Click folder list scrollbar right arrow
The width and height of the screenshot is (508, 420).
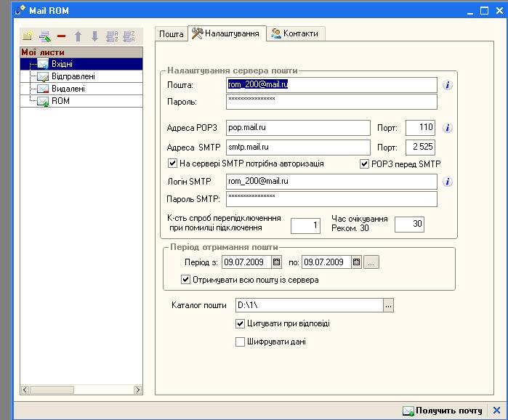pyautogui.click(x=137, y=389)
